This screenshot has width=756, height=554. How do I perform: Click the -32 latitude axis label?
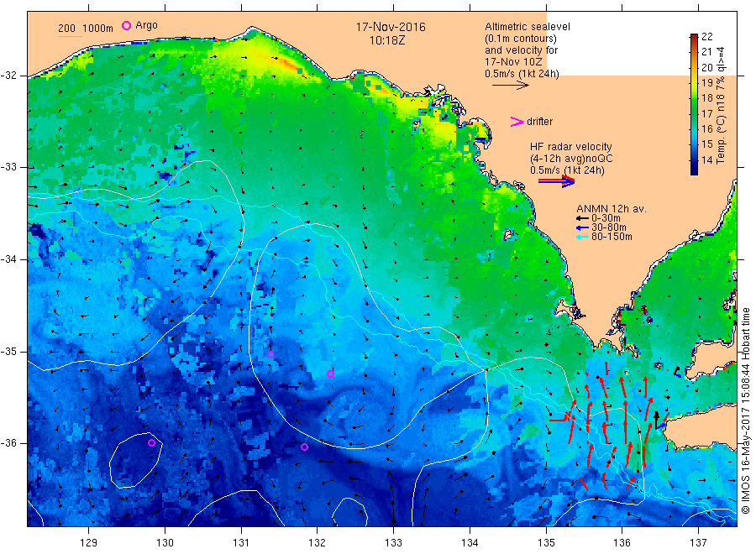[8, 76]
